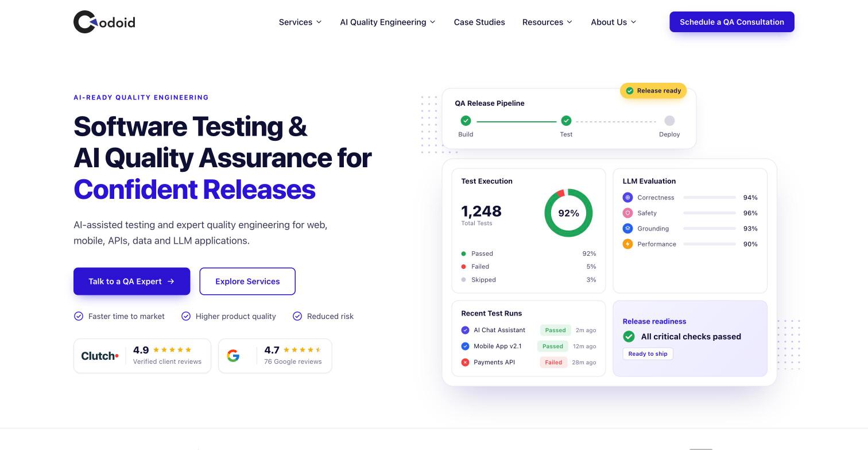Click the check icon next to Reduced risk

(x=297, y=316)
